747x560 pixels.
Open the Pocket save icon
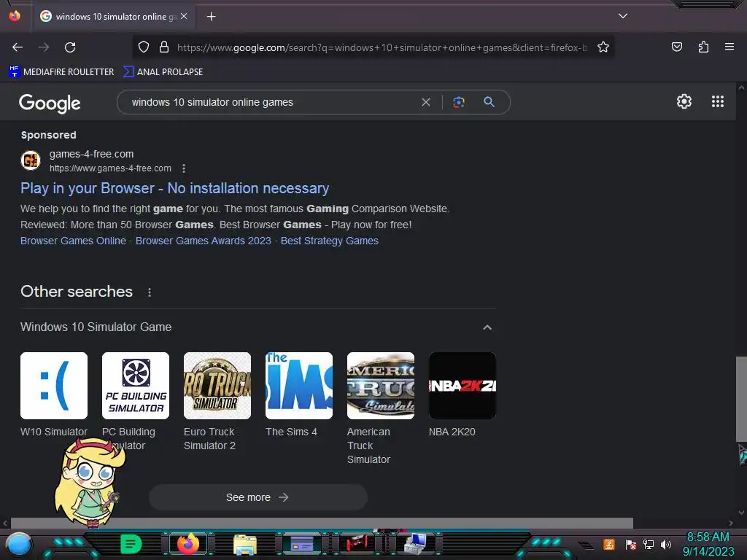click(676, 47)
